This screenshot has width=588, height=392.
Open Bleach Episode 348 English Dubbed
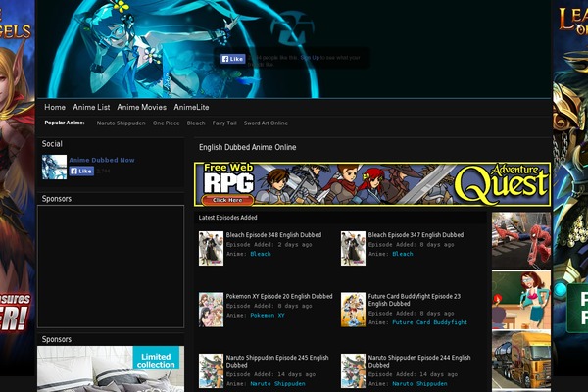coord(273,235)
